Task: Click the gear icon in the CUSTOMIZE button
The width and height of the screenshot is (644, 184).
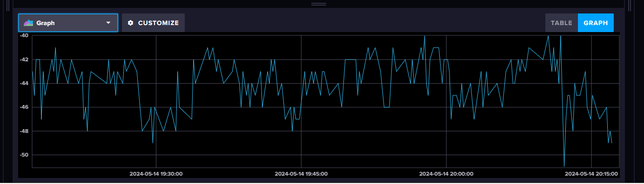Action: [131, 23]
